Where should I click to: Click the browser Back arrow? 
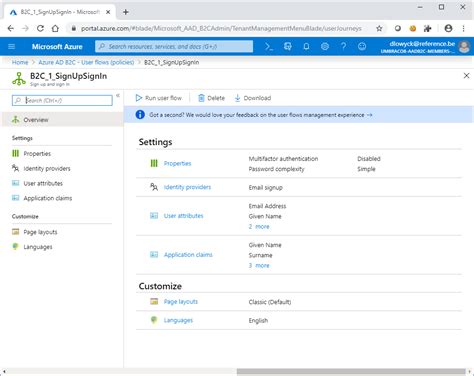(11, 28)
